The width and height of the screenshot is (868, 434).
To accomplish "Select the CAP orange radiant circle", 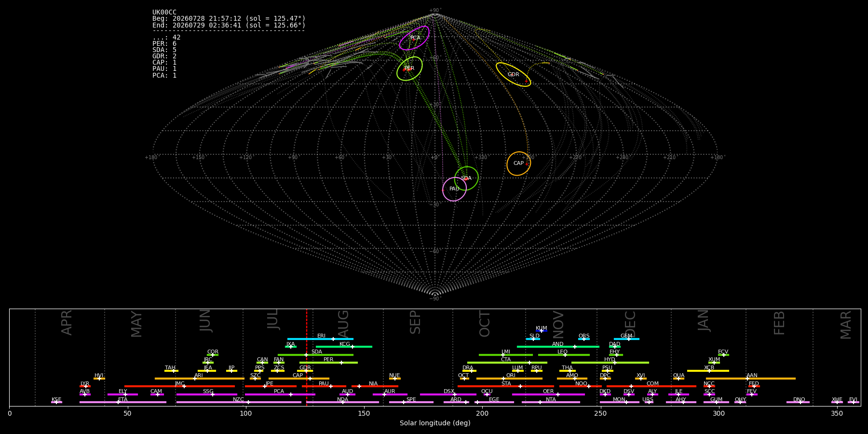I will click(518, 163).
